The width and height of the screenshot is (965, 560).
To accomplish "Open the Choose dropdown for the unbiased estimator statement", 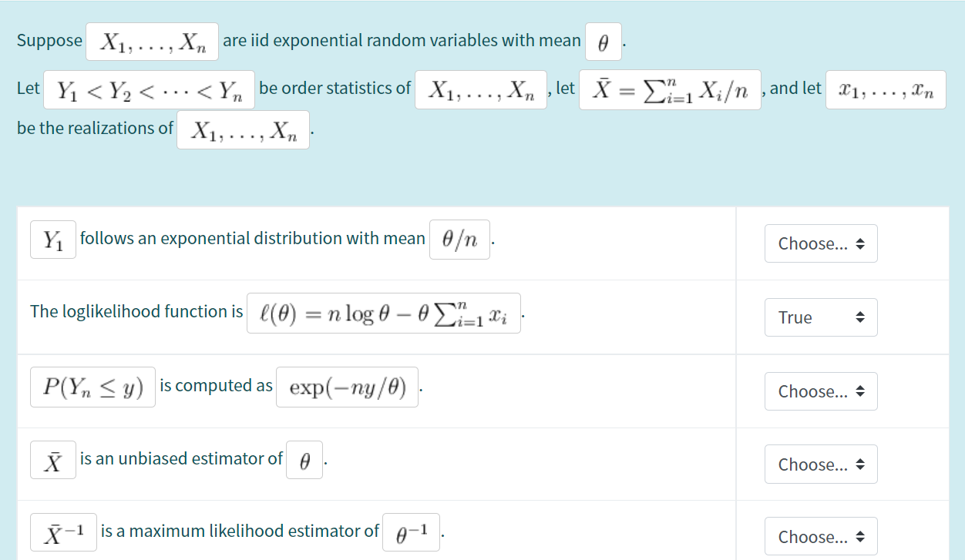I will click(x=820, y=464).
